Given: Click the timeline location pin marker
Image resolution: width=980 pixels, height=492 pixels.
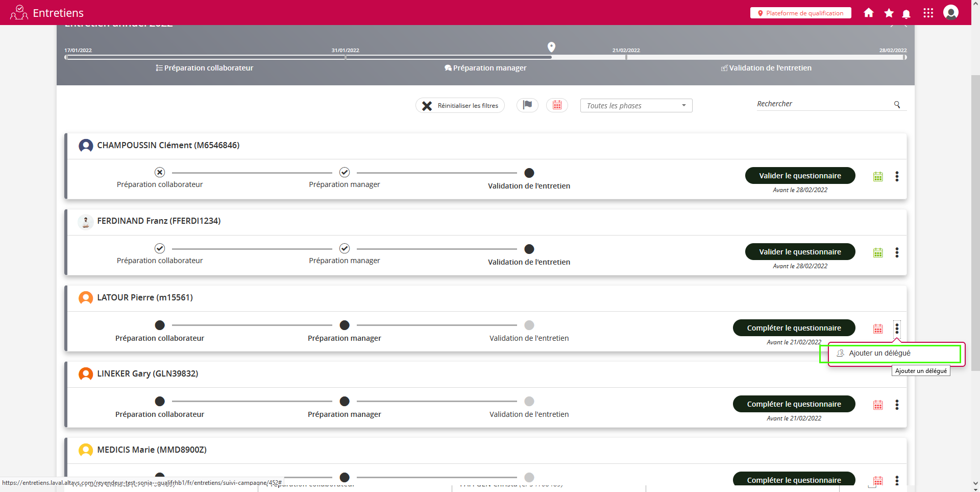Looking at the screenshot, I should [x=551, y=47].
